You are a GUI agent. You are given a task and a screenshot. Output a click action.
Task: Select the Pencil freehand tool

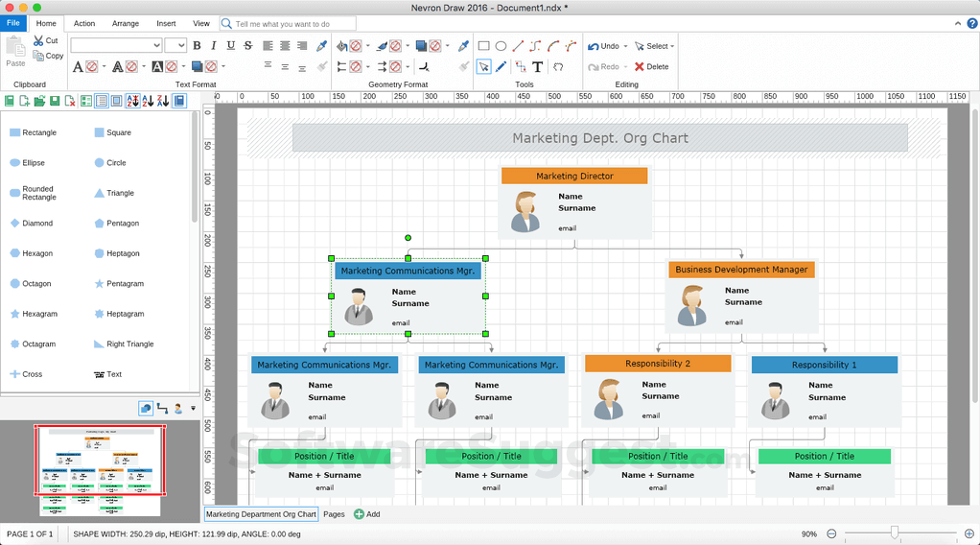click(x=502, y=67)
